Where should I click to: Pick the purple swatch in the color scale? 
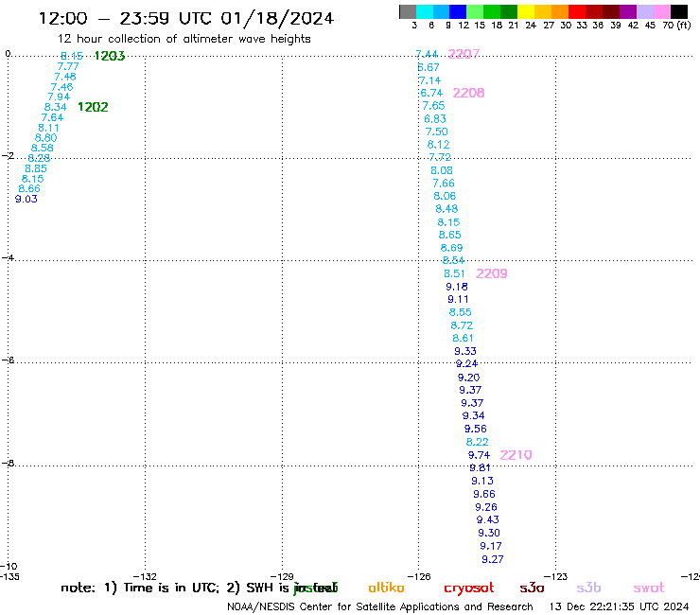click(x=628, y=11)
